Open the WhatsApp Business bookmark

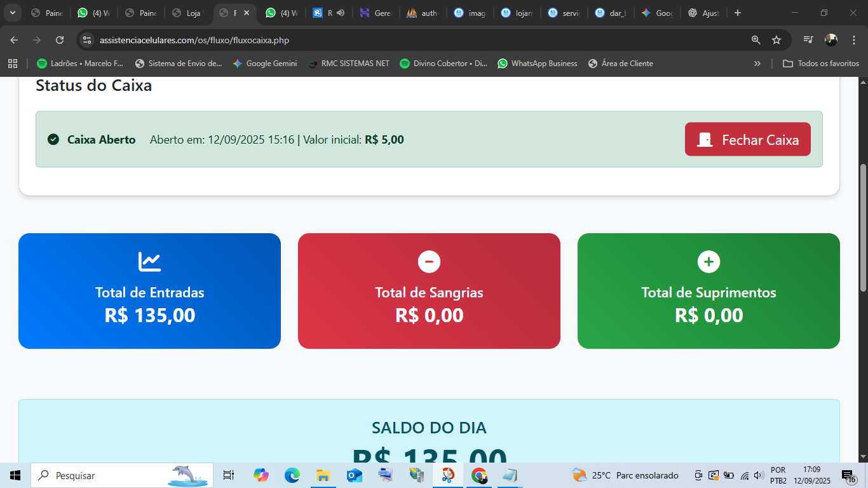click(538, 64)
